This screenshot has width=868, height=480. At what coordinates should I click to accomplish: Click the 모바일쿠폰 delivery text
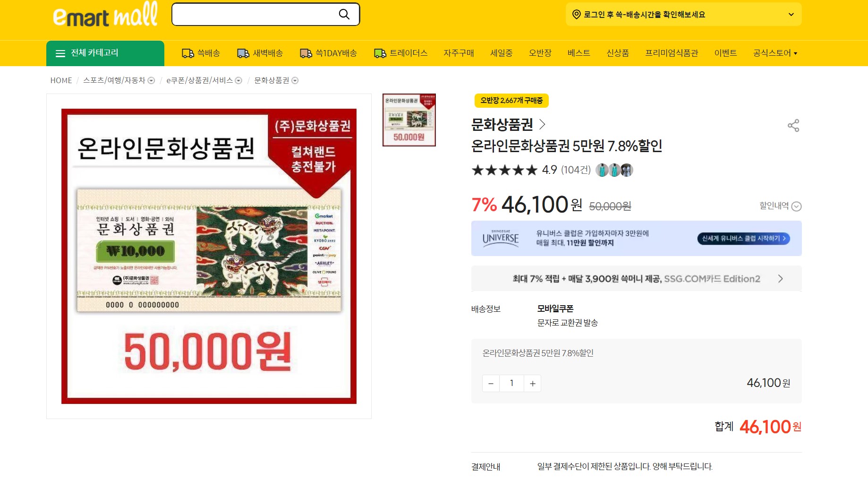555,309
